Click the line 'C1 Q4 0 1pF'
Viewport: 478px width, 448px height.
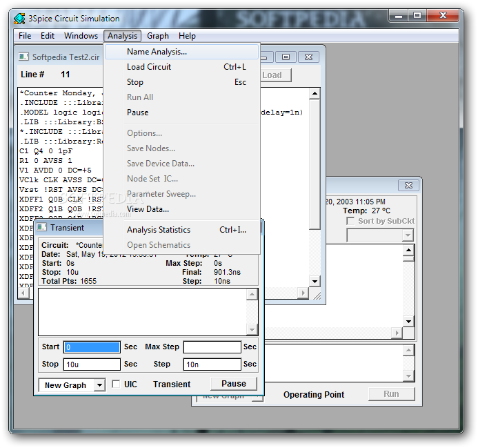(x=46, y=151)
